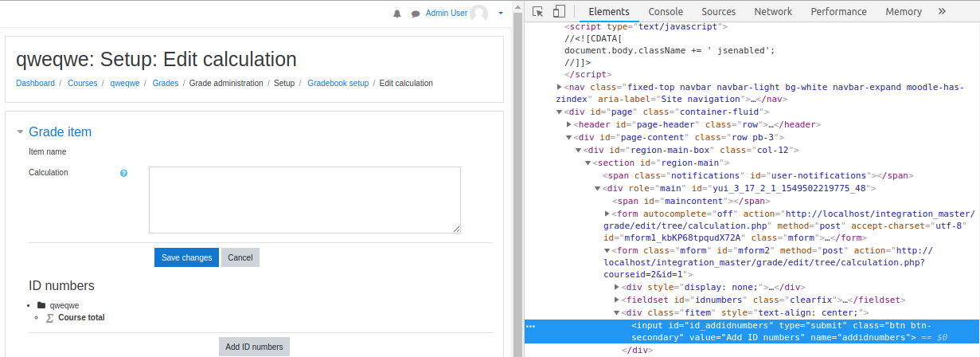The width and height of the screenshot is (980, 357).
Task: Click the Admin User avatar picture
Action: tap(479, 14)
